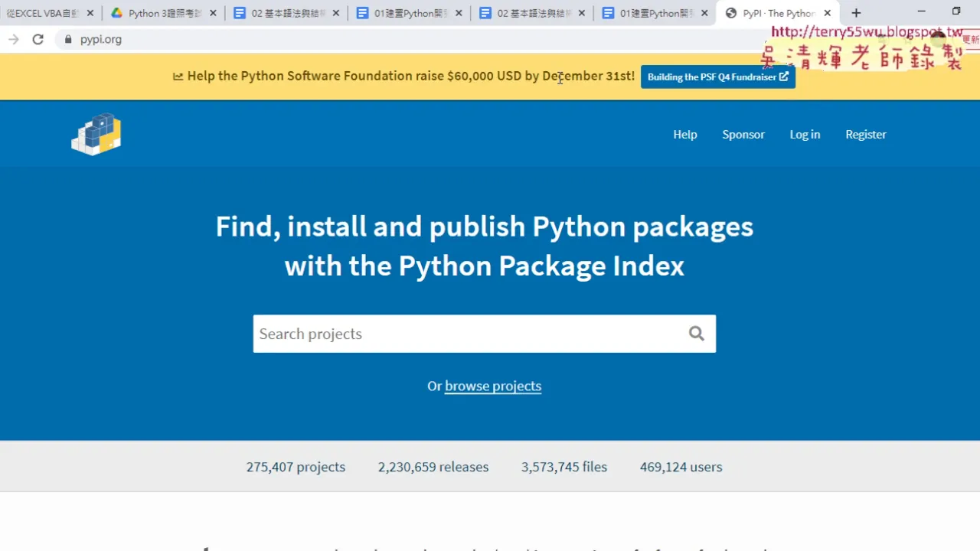
Task: Switch to the EXCEL VBA tab
Action: pos(43,13)
